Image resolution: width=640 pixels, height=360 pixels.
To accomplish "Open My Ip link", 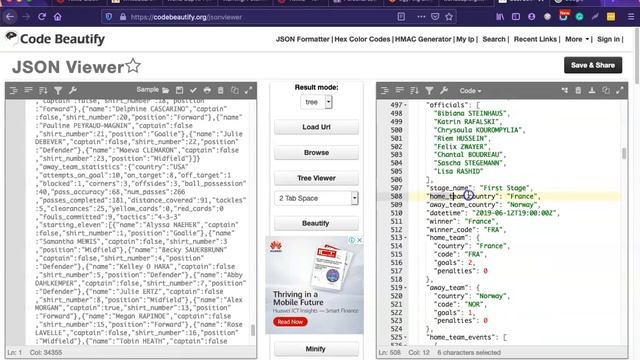I will pos(465,39).
